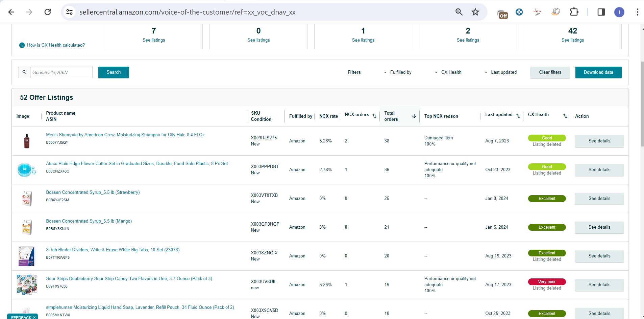Click the page vertical scrollbar thumb
Screen dimensions: 644x319
click(642, 104)
